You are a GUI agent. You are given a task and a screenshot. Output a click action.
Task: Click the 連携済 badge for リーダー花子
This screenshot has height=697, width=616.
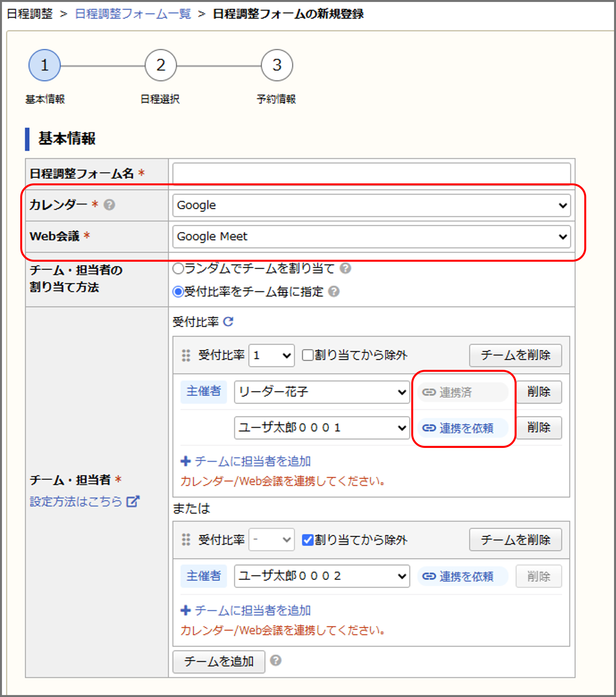point(463,392)
